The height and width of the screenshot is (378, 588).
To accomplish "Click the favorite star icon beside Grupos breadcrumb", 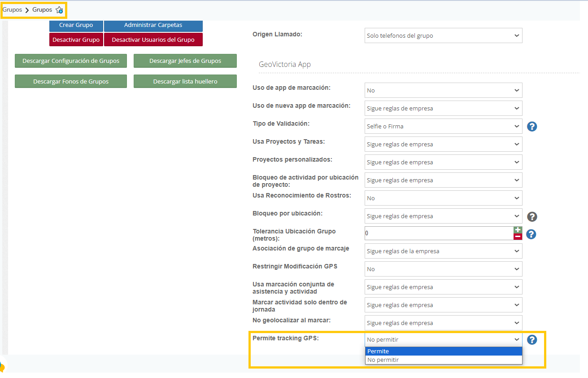I will [59, 10].
